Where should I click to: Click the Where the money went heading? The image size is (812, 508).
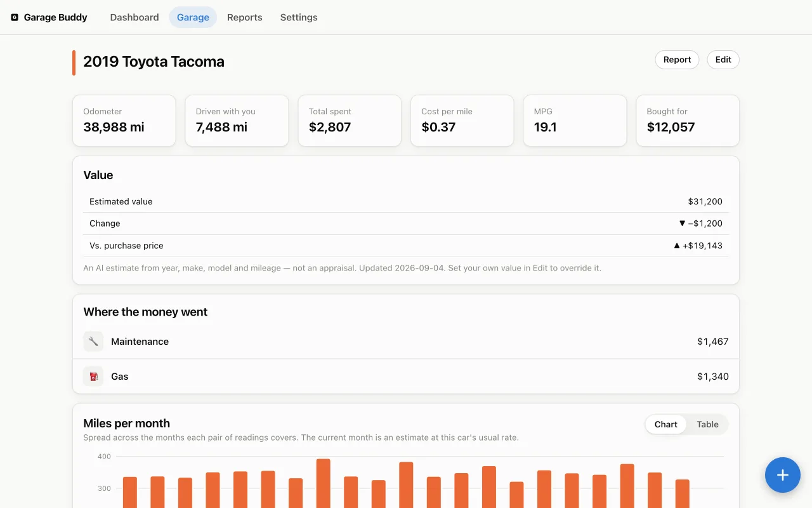click(x=145, y=312)
